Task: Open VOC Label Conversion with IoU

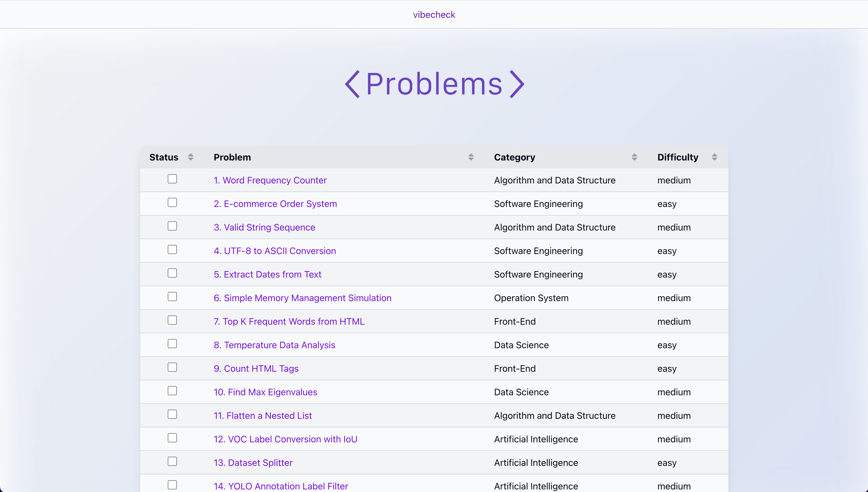Action: pyautogui.click(x=285, y=439)
